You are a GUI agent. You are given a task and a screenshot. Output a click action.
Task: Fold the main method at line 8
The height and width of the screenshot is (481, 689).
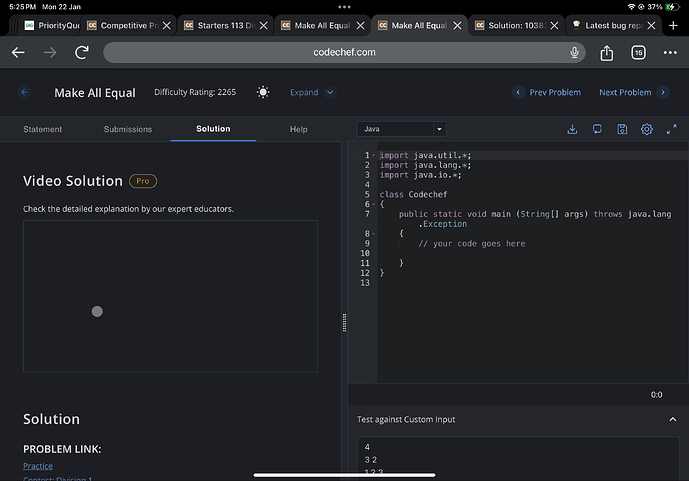point(374,234)
